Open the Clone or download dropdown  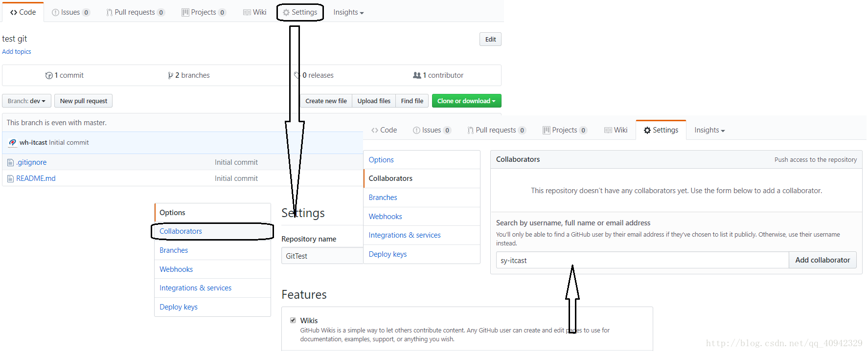click(x=466, y=101)
